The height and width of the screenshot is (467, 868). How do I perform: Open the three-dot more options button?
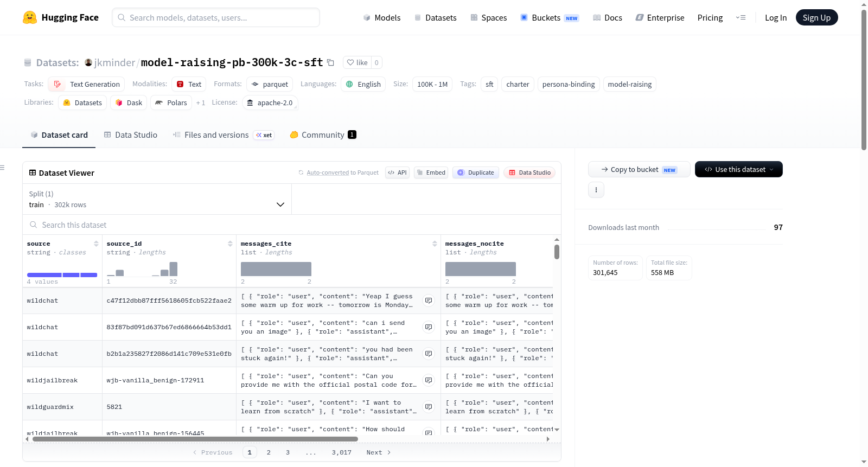(596, 190)
